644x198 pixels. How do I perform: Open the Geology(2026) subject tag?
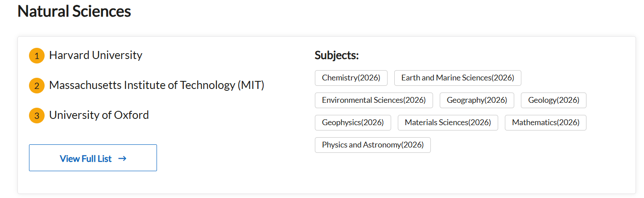[553, 100]
